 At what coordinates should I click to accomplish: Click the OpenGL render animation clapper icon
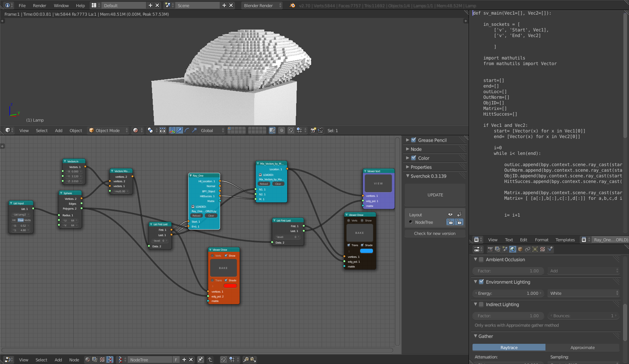point(320,130)
